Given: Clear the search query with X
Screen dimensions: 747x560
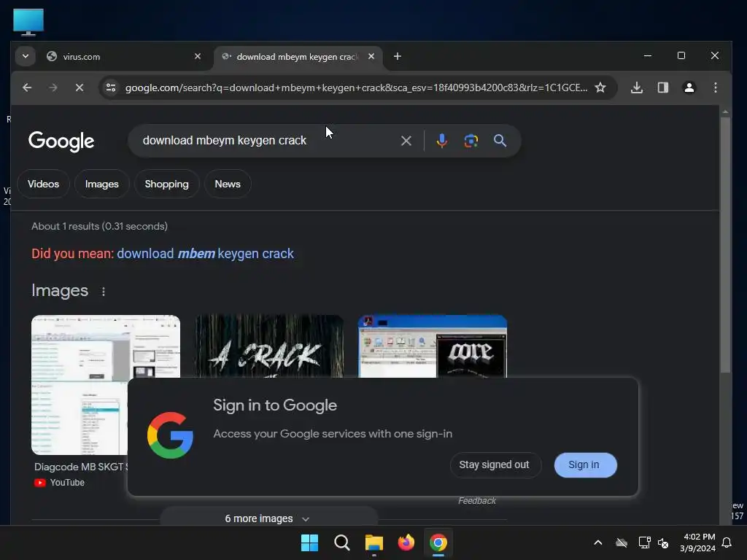Looking at the screenshot, I should pos(406,141).
